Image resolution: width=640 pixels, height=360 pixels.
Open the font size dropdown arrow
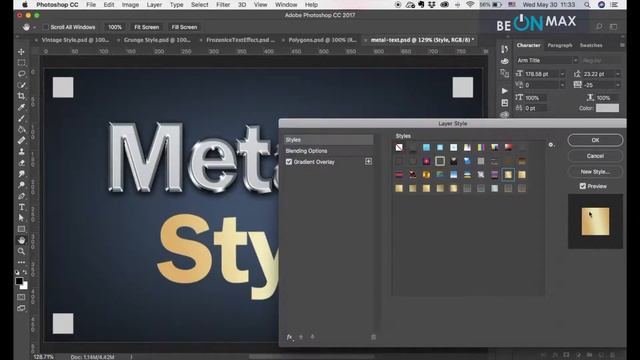click(x=562, y=74)
